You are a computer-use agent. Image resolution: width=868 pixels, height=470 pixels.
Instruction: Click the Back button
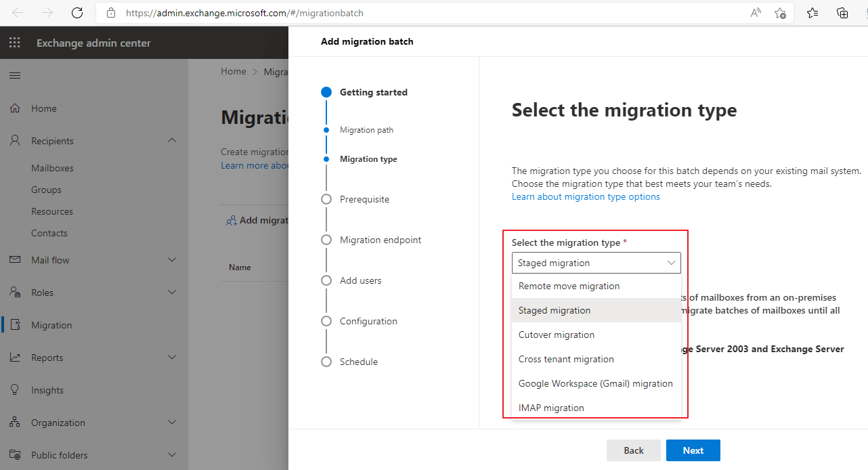pyautogui.click(x=634, y=450)
